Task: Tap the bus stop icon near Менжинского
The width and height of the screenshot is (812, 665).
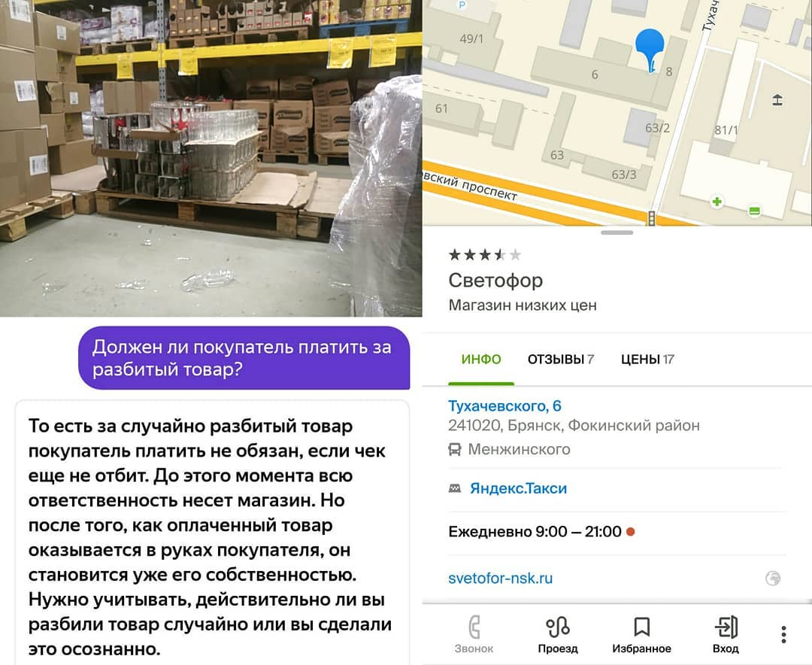Action: (455, 449)
